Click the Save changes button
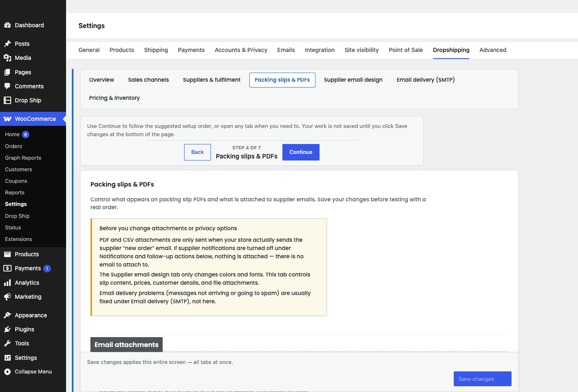 pyautogui.click(x=483, y=379)
